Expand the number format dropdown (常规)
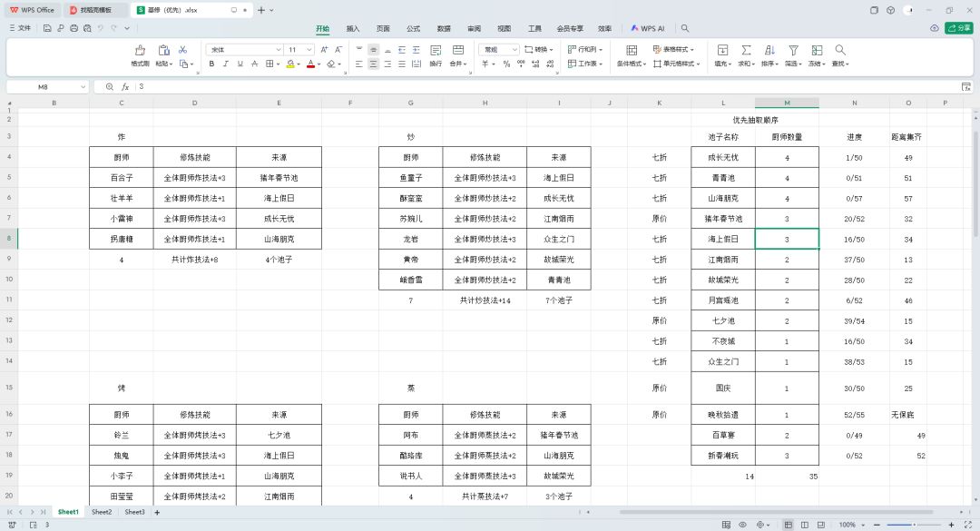Image resolution: width=980 pixels, height=531 pixels. coord(499,49)
